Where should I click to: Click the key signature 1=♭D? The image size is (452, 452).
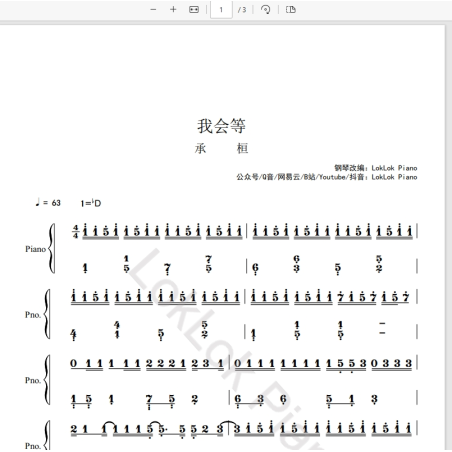click(x=91, y=203)
